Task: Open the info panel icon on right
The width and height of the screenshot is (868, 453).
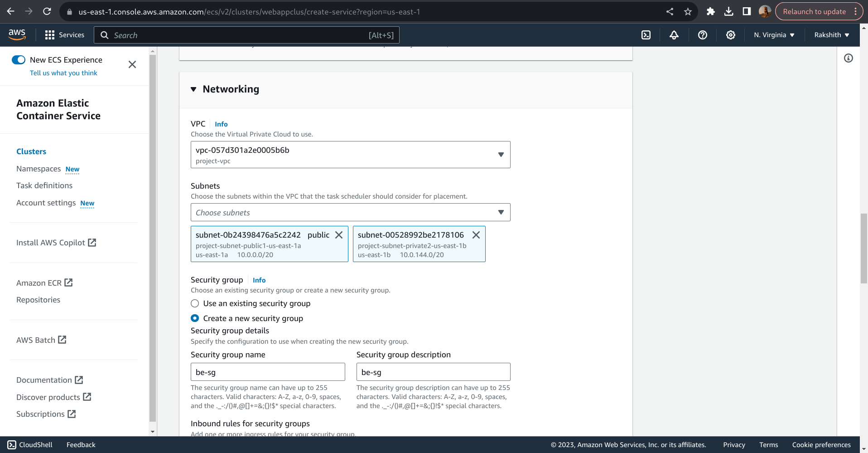Action: pyautogui.click(x=849, y=58)
